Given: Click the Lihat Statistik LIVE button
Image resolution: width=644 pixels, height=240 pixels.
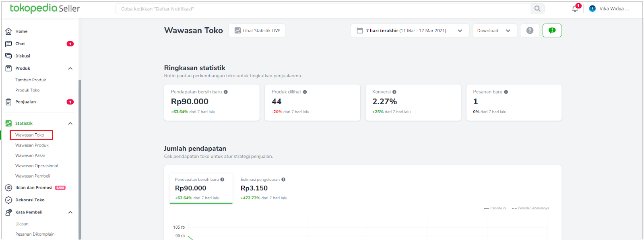Looking at the screenshot, I should [x=257, y=31].
